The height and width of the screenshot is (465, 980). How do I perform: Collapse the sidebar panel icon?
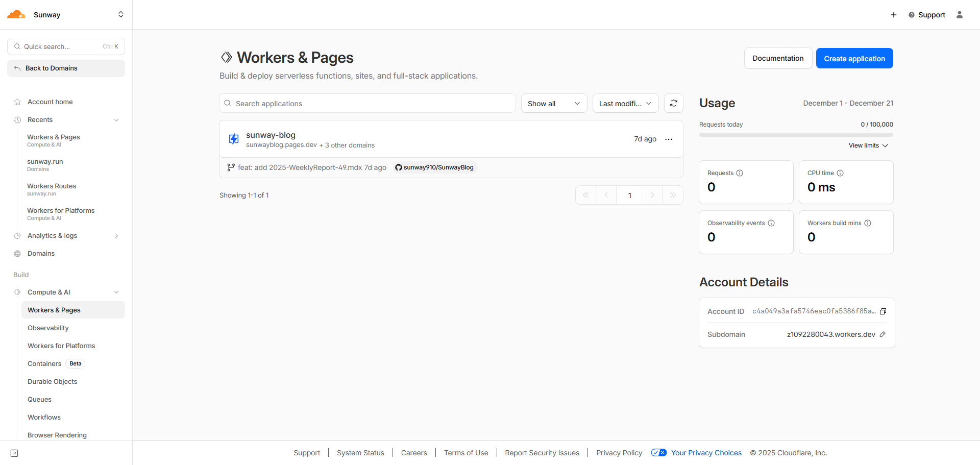click(14, 453)
